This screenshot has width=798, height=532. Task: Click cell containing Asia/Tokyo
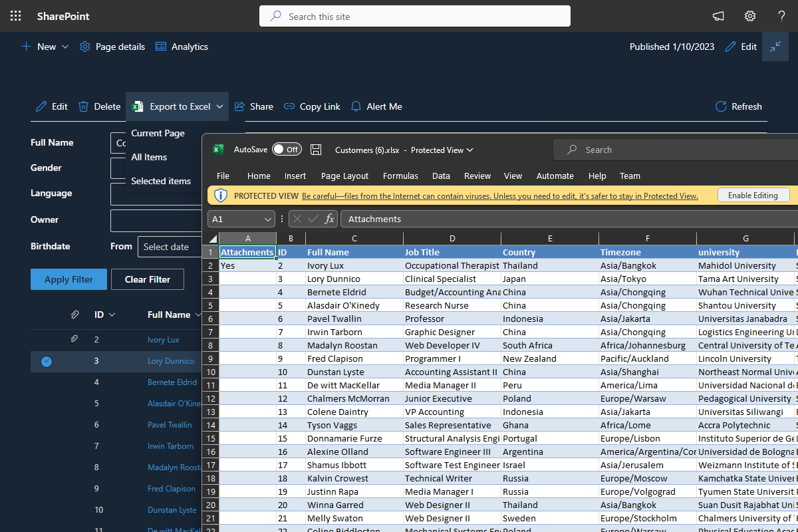click(x=648, y=279)
